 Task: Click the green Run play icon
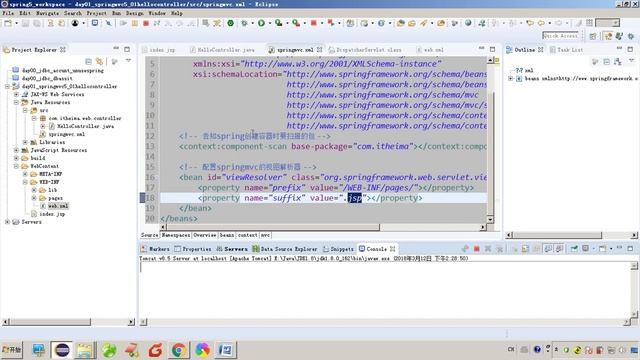(261, 23)
